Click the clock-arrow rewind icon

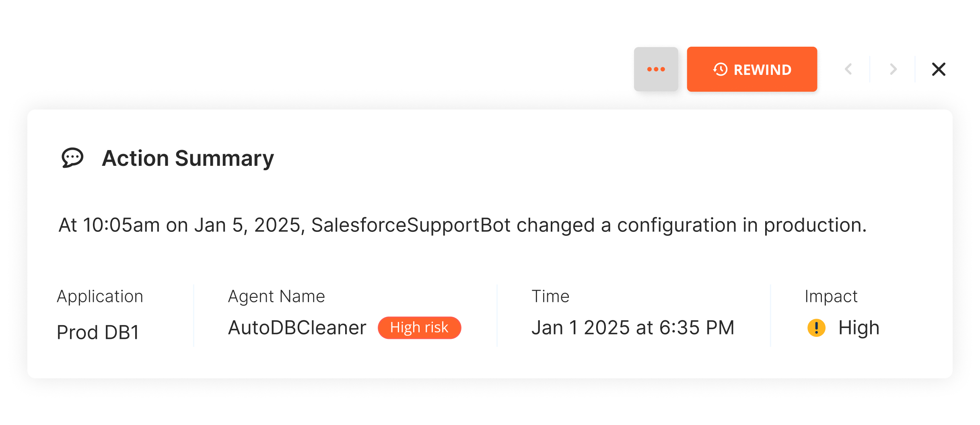(x=720, y=69)
